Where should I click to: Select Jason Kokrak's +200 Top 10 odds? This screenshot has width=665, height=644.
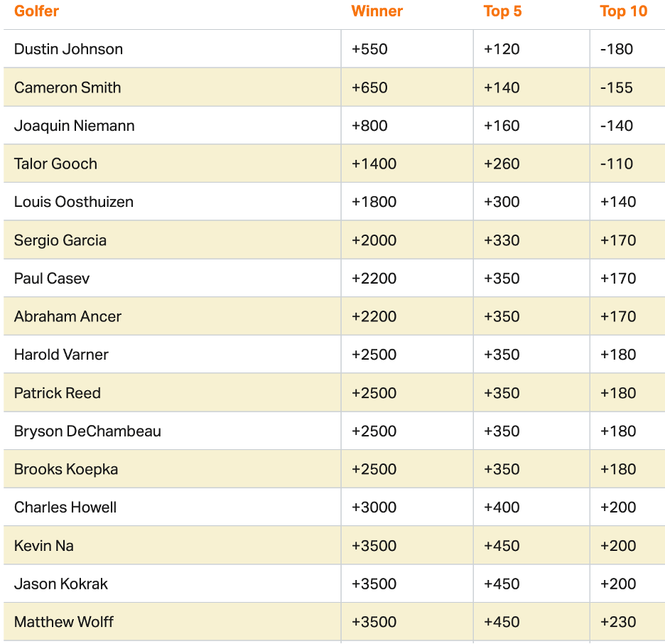pyautogui.click(x=618, y=584)
